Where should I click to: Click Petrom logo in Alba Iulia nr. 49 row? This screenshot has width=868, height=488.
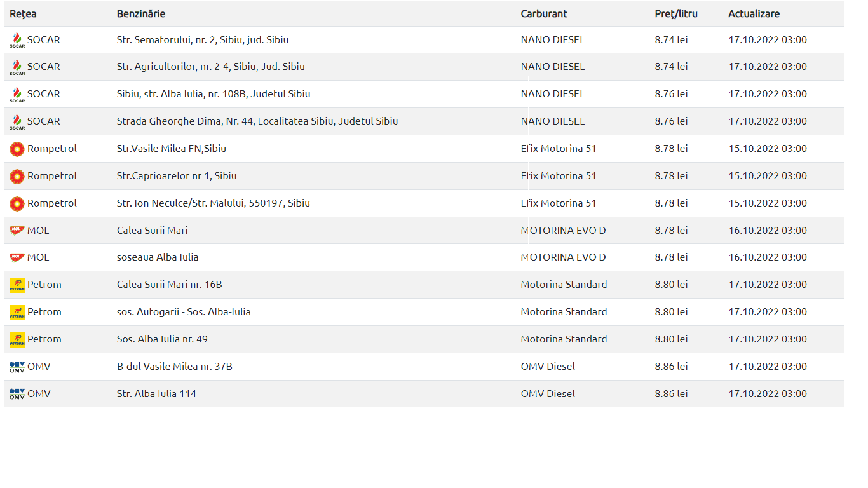point(17,339)
